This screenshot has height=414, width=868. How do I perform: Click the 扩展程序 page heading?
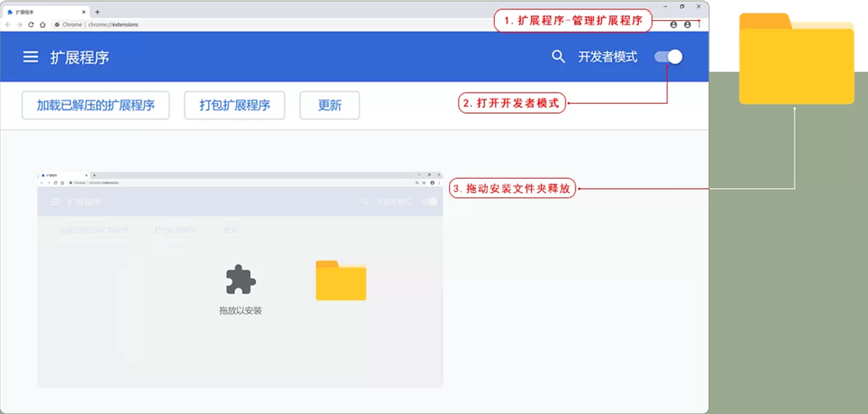click(80, 57)
